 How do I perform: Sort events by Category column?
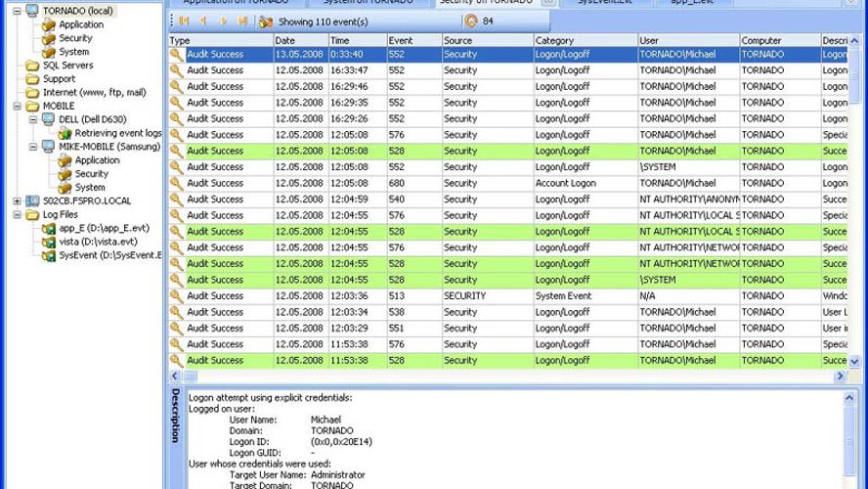(586, 40)
